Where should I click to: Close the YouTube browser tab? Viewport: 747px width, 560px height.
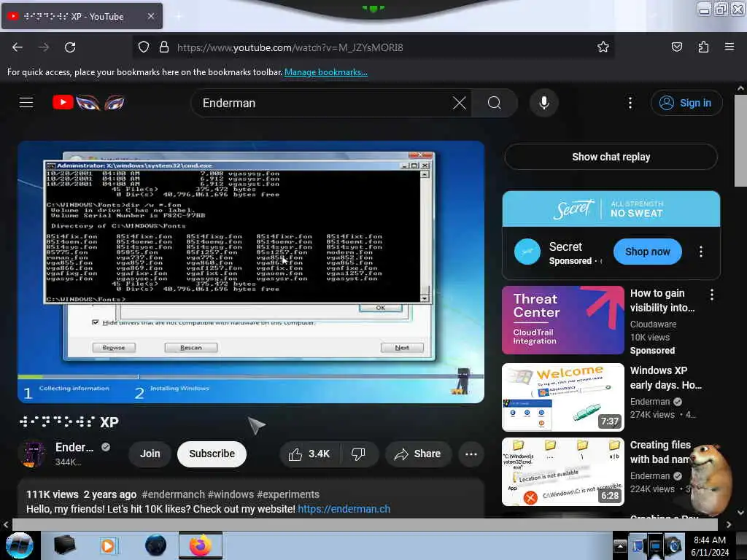click(x=151, y=16)
